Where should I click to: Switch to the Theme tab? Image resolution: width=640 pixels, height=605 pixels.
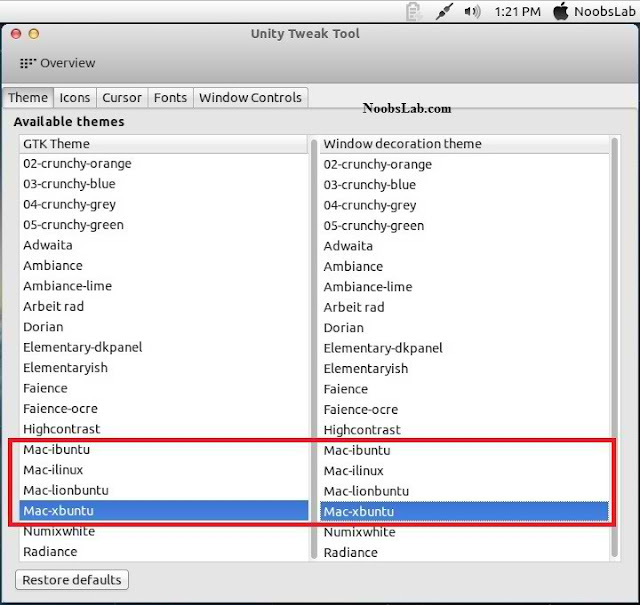(28, 98)
